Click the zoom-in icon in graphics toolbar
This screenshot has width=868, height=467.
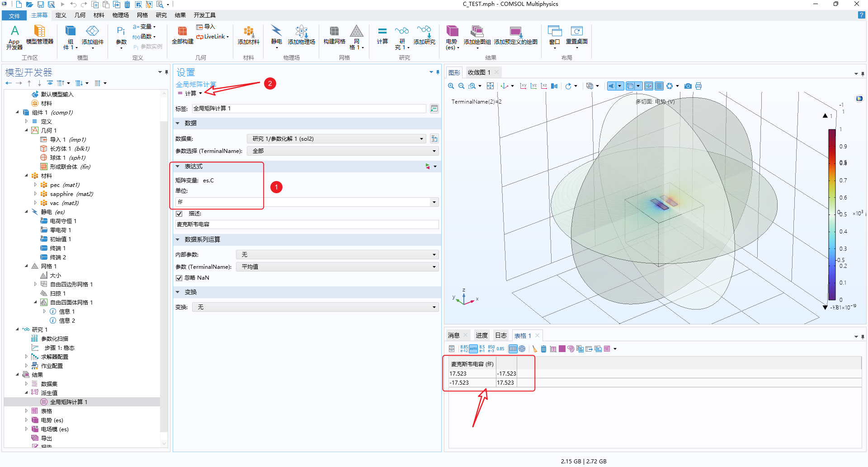[451, 86]
